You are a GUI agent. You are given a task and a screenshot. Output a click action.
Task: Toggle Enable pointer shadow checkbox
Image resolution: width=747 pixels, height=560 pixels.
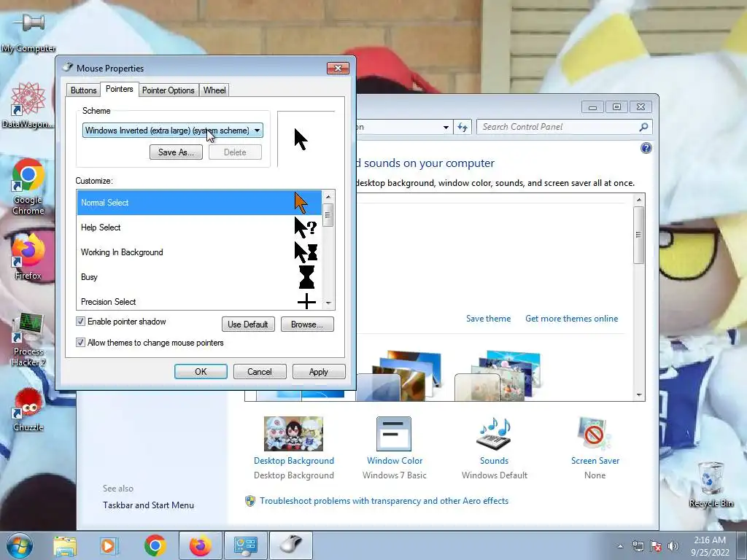point(80,322)
